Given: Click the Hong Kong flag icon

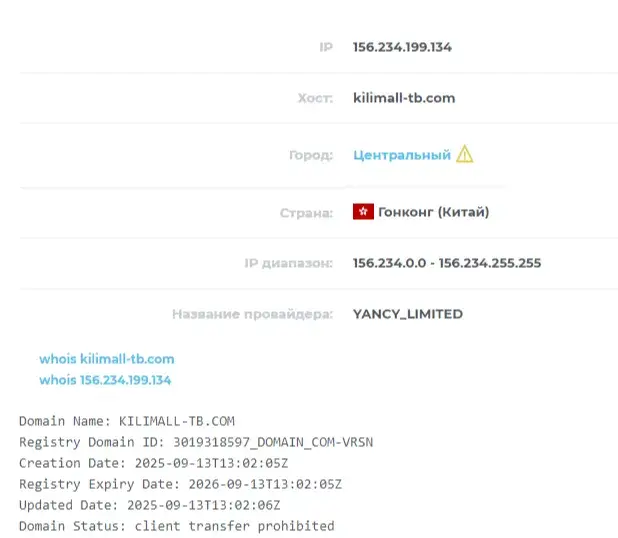Looking at the screenshot, I should pos(363,212).
